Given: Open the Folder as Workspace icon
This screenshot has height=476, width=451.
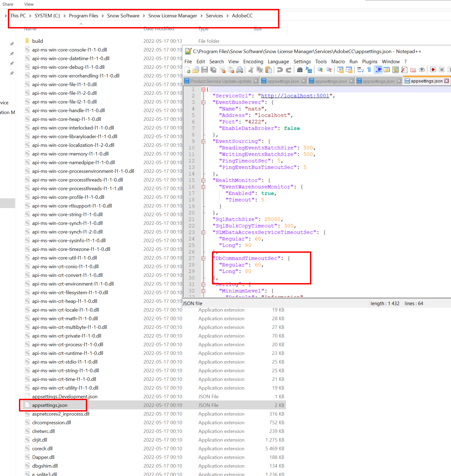Looking at the screenshot, I should click(x=413, y=70).
